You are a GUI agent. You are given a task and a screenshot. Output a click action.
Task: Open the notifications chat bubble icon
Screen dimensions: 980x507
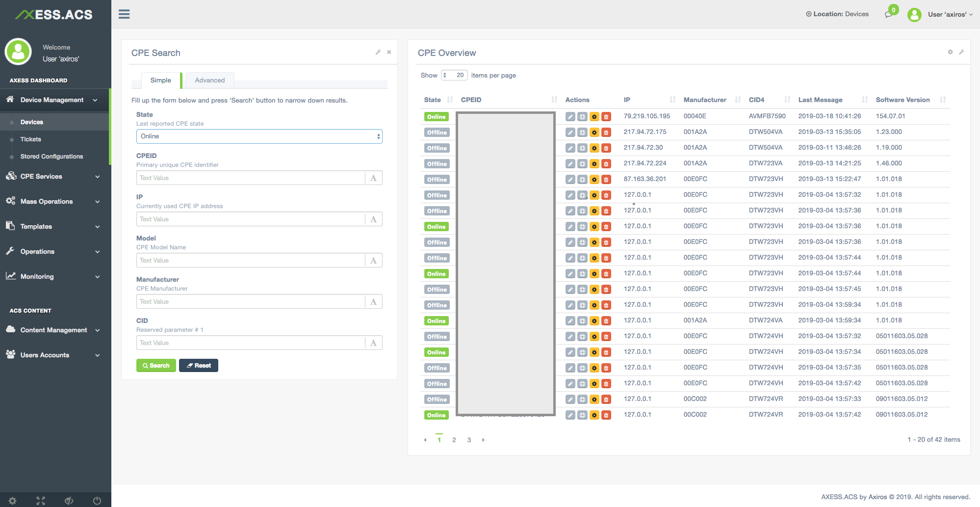click(888, 15)
